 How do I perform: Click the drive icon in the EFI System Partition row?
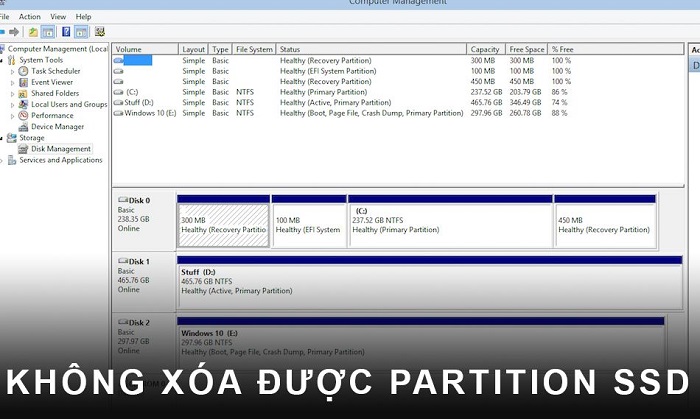(118, 71)
